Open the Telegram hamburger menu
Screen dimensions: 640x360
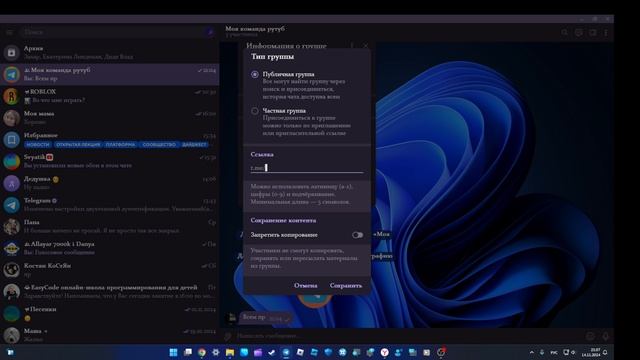pyautogui.click(x=10, y=32)
